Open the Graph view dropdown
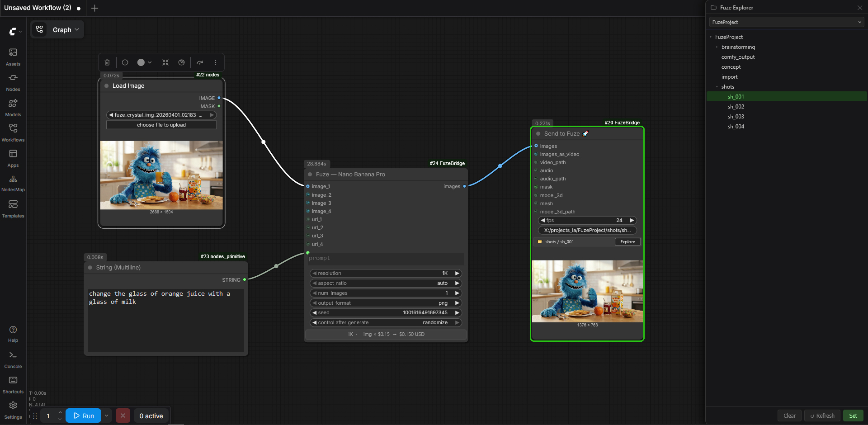Image resolution: width=868 pixels, height=425 pixels. [58, 30]
